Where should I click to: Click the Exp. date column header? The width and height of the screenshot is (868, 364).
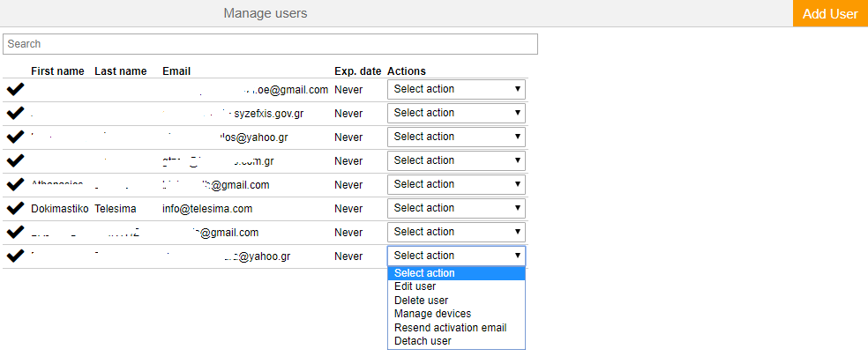click(x=357, y=71)
